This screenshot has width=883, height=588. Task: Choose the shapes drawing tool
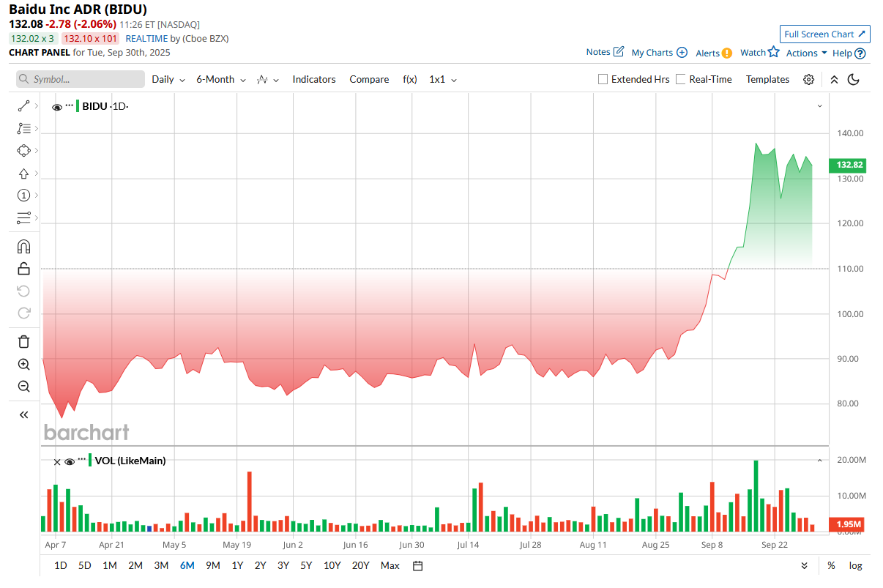coord(23,150)
